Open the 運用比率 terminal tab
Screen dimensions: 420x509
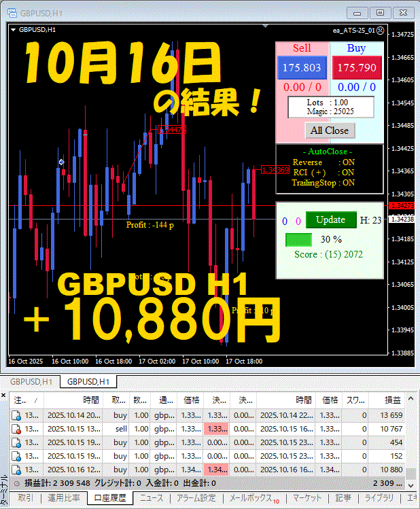click(64, 498)
